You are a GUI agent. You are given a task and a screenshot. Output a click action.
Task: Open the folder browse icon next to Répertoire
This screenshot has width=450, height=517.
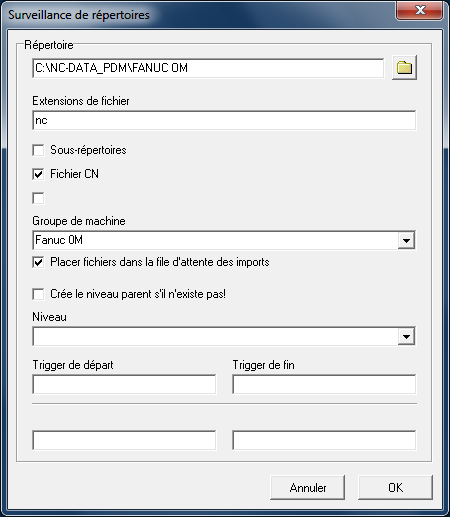(x=404, y=68)
